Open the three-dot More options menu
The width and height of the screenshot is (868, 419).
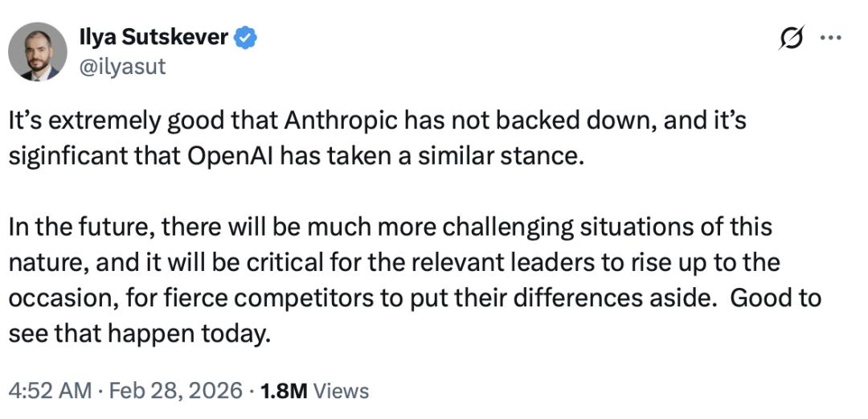829,39
